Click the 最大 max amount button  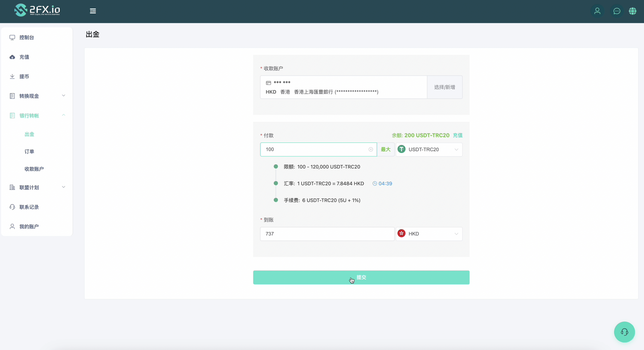(385, 149)
